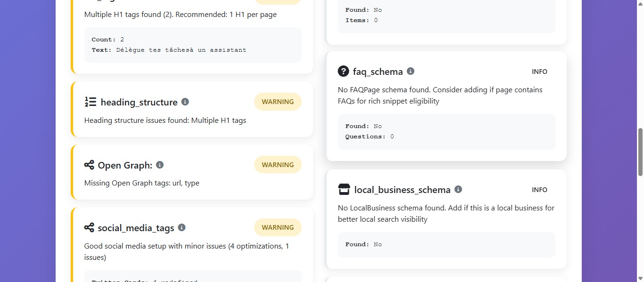Click the faq_schema question mark icon
This screenshot has width=644, height=282.
343,71
